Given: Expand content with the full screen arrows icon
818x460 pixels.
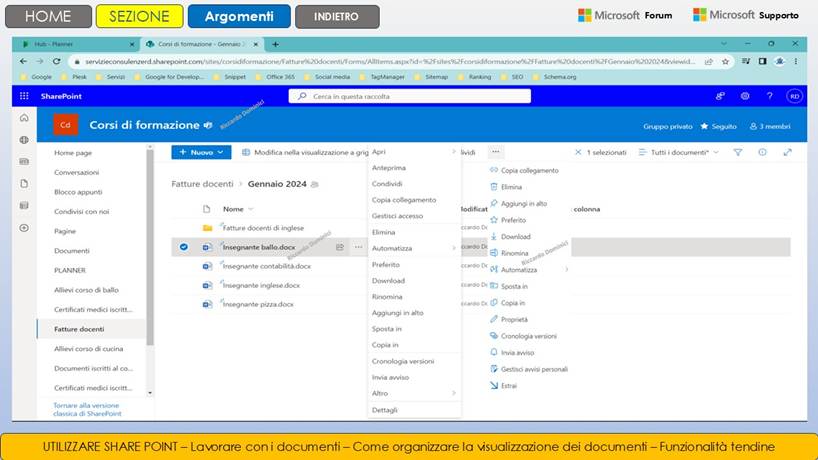Looking at the screenshot, I should (787, 152).
